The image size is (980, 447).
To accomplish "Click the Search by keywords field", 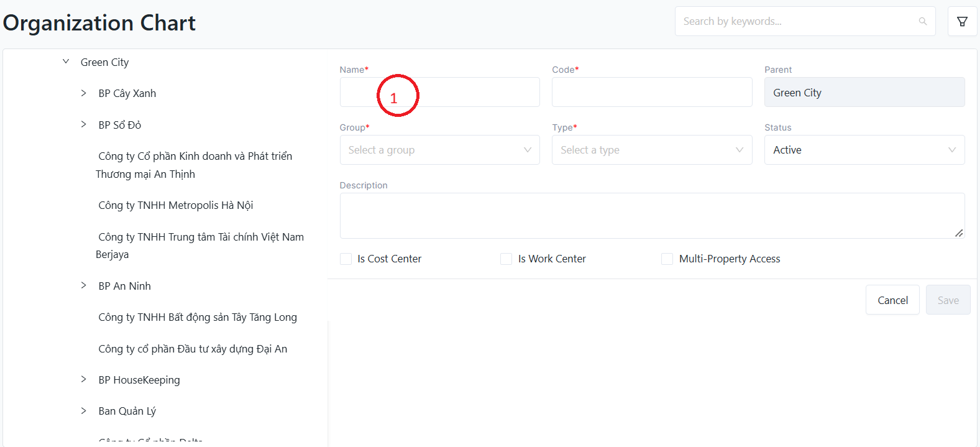I will 805,21.
